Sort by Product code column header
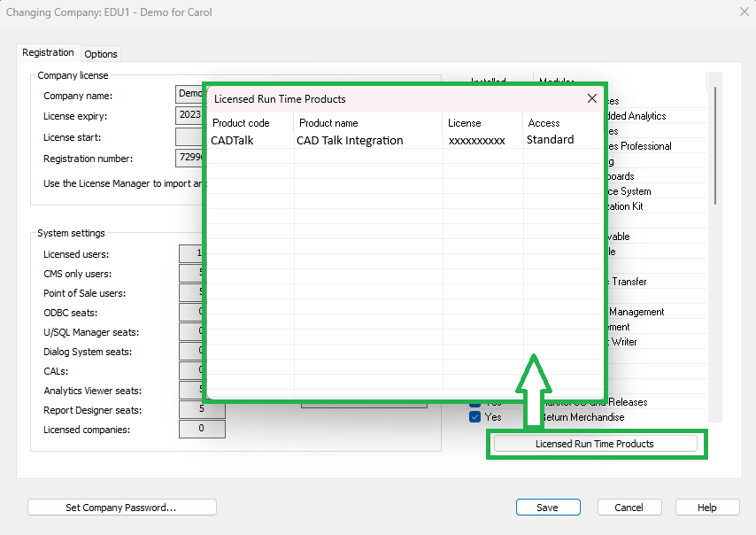The width and height of the screenshot is (756, 535). pyautogui.click(x=241, y=123)
